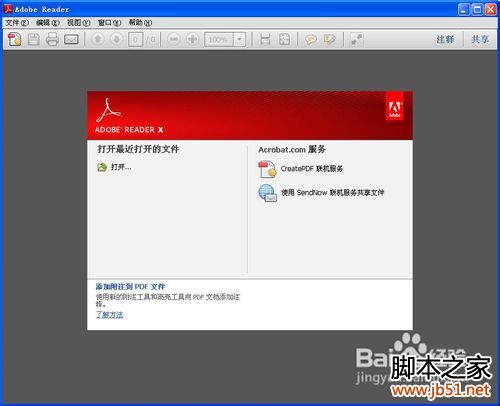Click the Acrobat.com 服务 heading text

point(292,149)
